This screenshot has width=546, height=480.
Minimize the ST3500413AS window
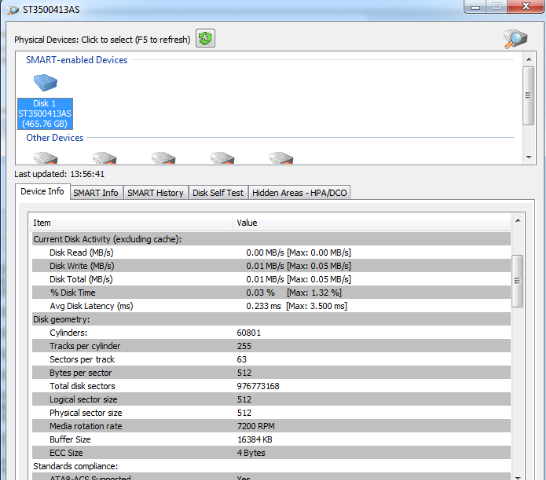tap(475, 7)
